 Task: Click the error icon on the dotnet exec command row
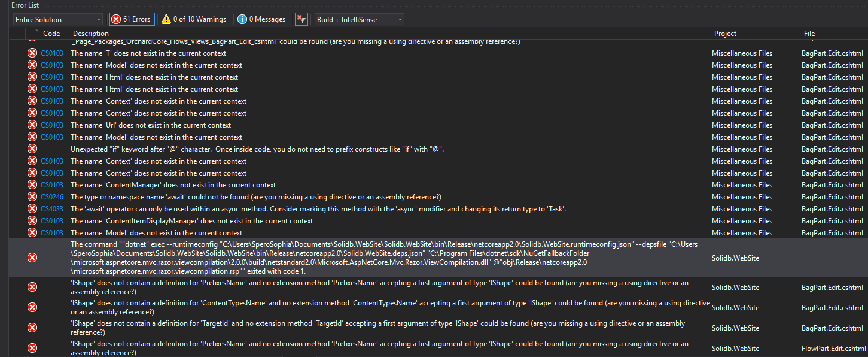point(32,258)
